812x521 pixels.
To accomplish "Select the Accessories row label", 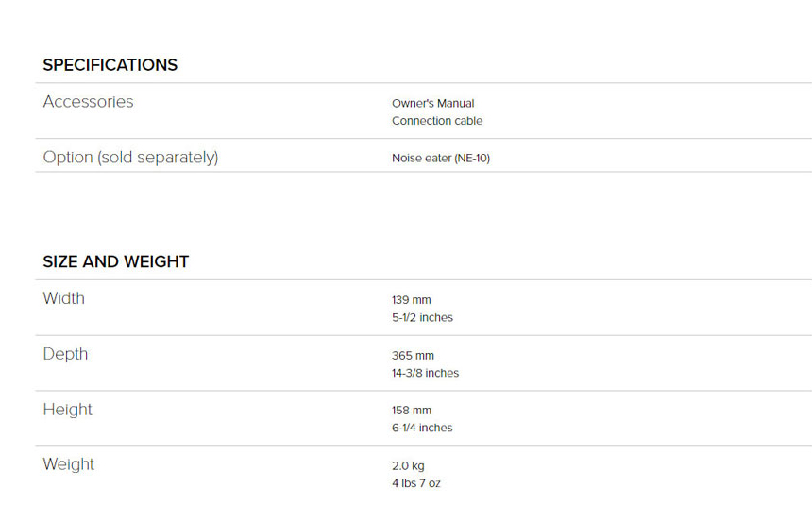I will [x=88, y=102].
